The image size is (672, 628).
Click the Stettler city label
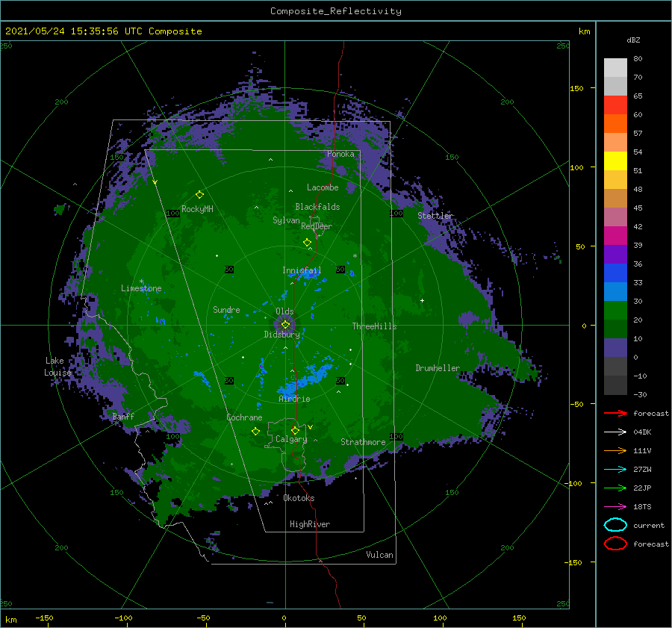click(x=435, y=216)
